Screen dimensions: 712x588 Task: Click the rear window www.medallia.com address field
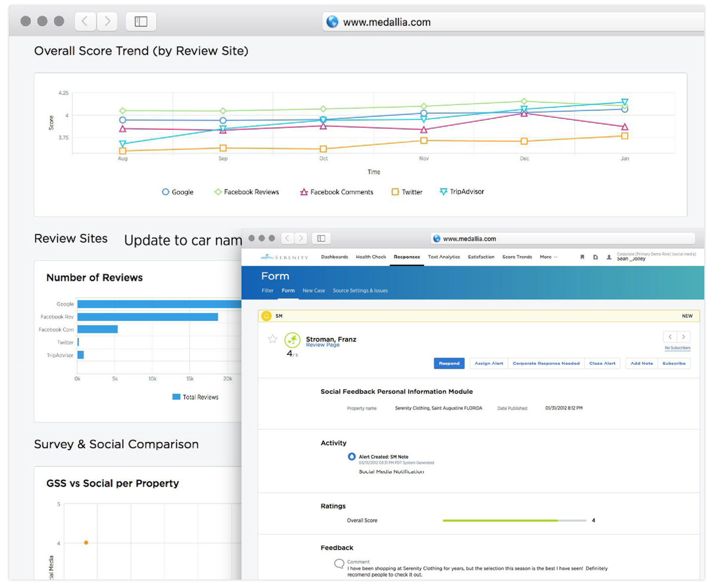coord(513,22)
